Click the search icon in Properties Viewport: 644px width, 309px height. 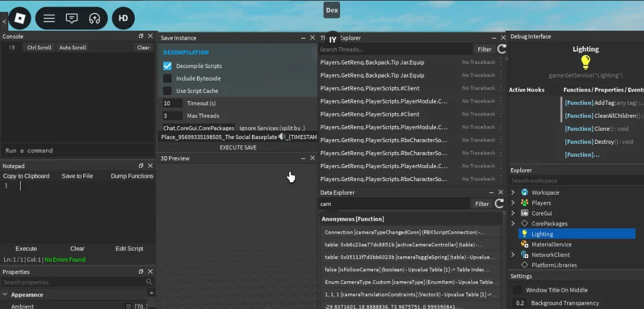point(149,282)
